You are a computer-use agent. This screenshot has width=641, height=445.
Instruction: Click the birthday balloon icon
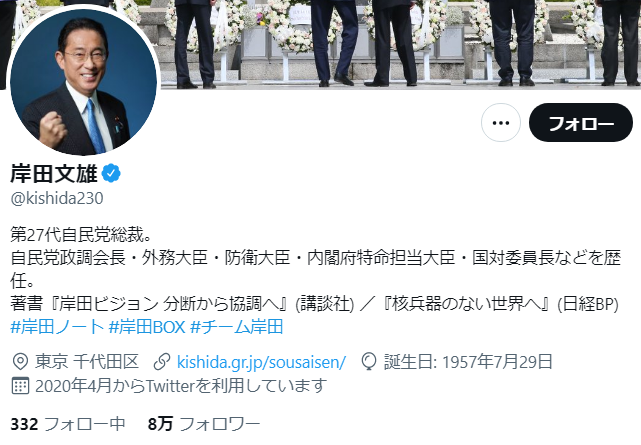pos(369,362)
